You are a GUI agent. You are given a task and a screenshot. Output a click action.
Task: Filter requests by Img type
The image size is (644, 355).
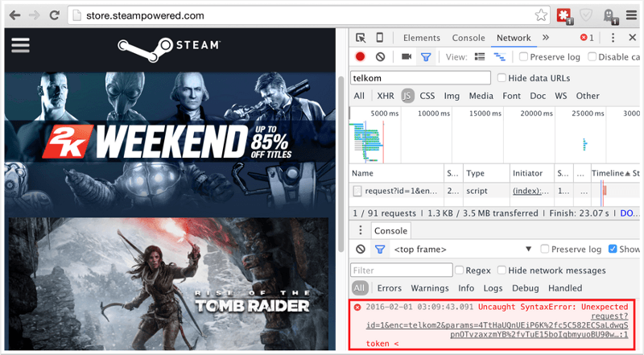click(x=452, y=96)
